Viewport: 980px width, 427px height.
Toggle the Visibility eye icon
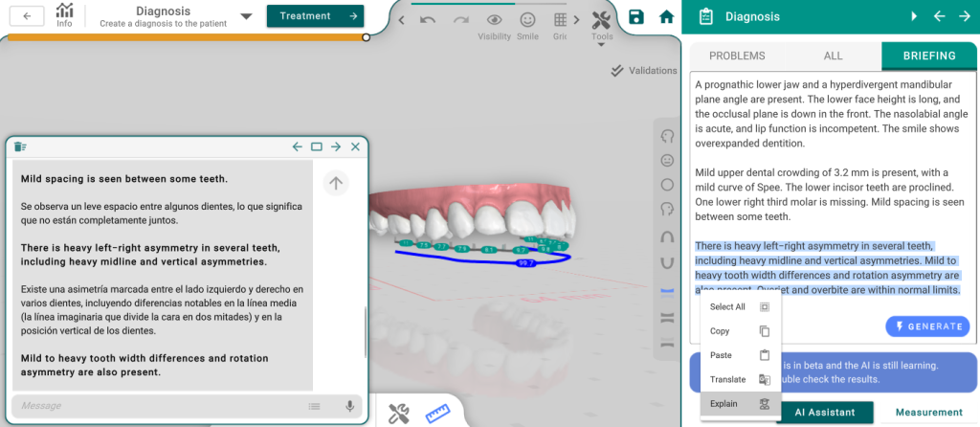(494, 20)
